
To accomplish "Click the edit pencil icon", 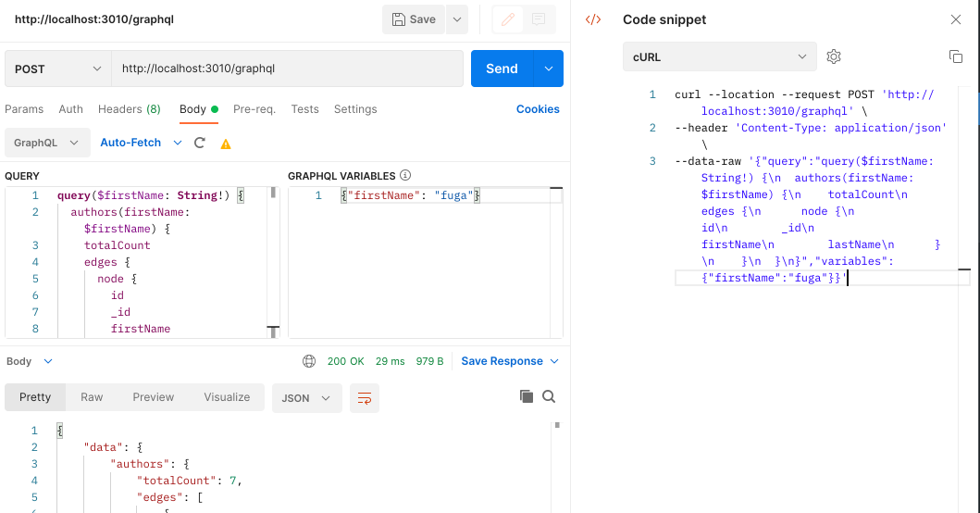I will 508,19.
